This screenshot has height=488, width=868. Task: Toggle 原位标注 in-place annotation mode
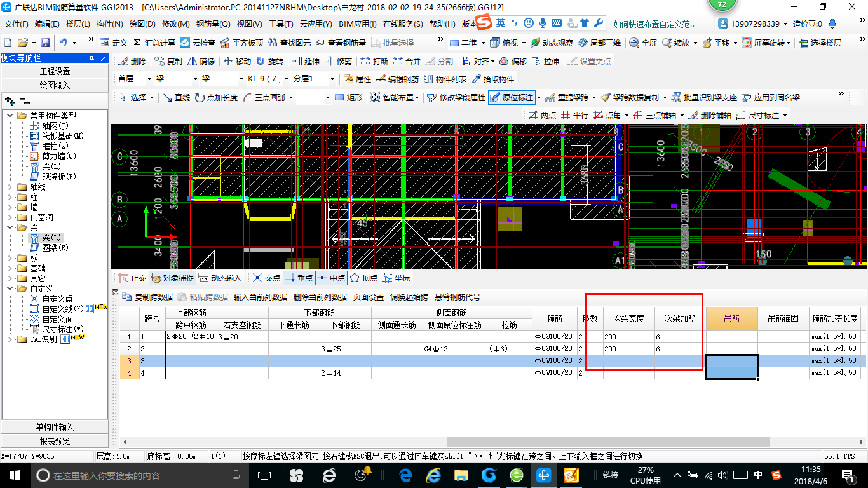point(512,98)
